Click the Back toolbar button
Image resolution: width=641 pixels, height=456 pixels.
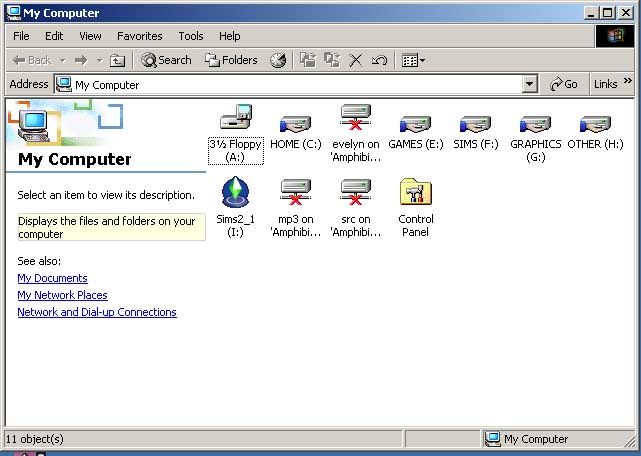[x=32, y=61]
